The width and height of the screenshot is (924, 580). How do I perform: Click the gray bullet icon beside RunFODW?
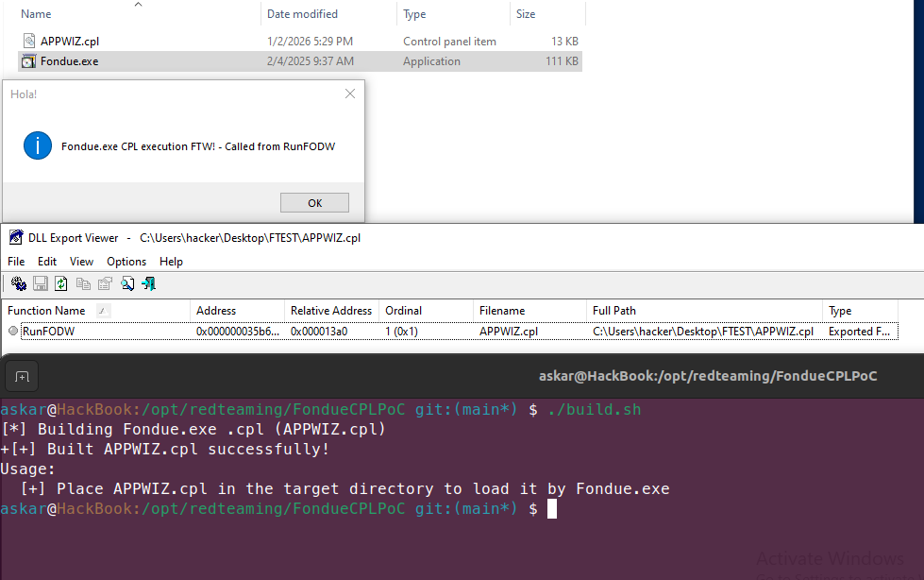[x=13, y=331]
